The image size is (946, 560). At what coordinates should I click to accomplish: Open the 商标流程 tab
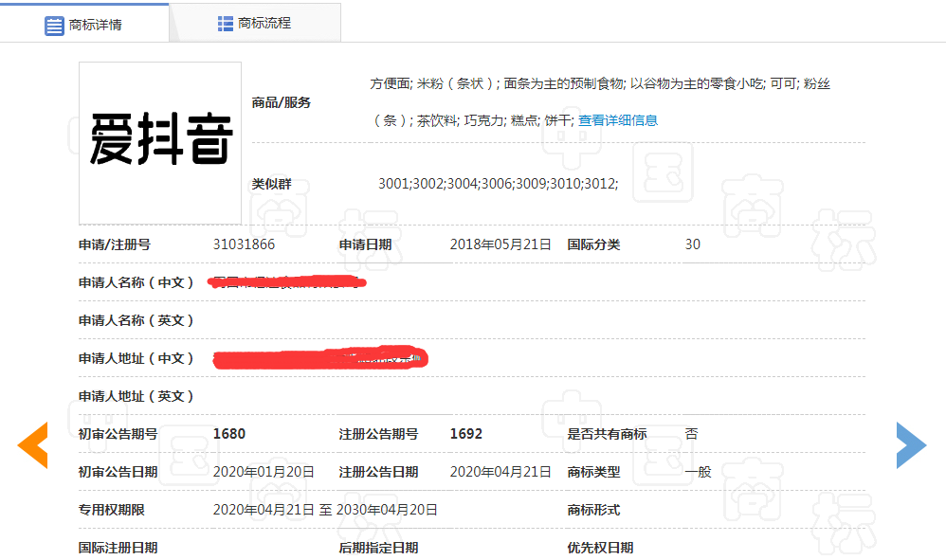(x=255, y=24)
